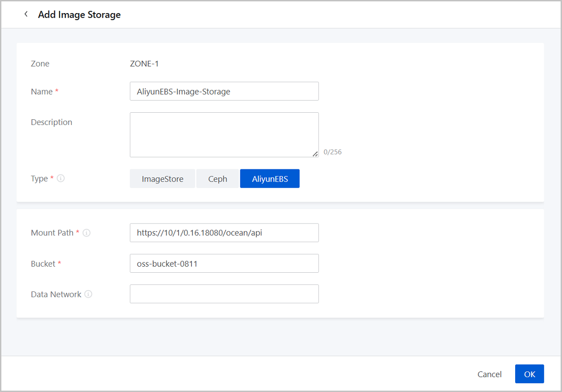Click the info icon next to Mount Path
This screenshot has height=392, width=562.
click(x=86, y=232)
